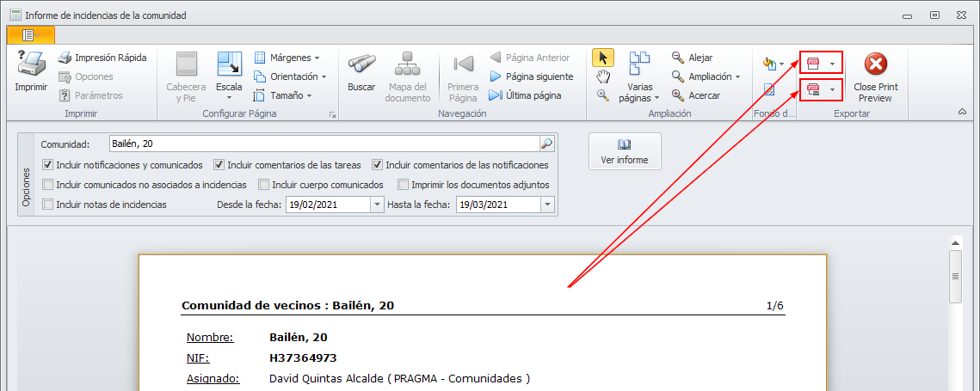Collapse the ribbon with the chevron
The height and width of the screenshot is (391, 980).
click(963, 111)
